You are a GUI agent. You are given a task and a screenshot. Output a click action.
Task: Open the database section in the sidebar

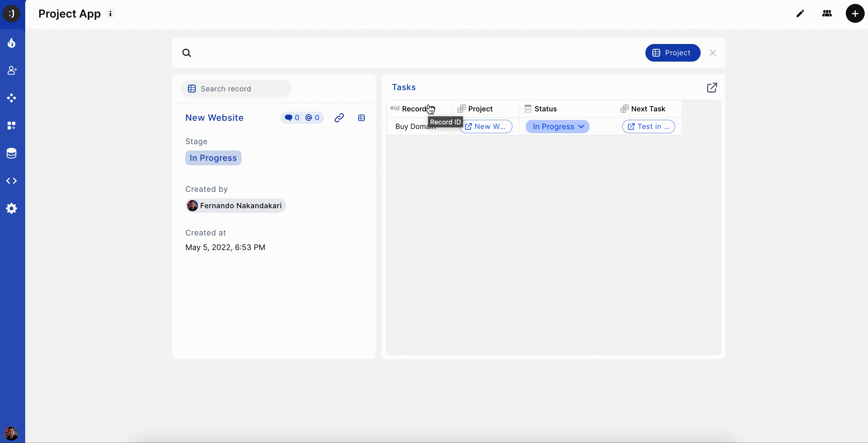tap(12, 153)
